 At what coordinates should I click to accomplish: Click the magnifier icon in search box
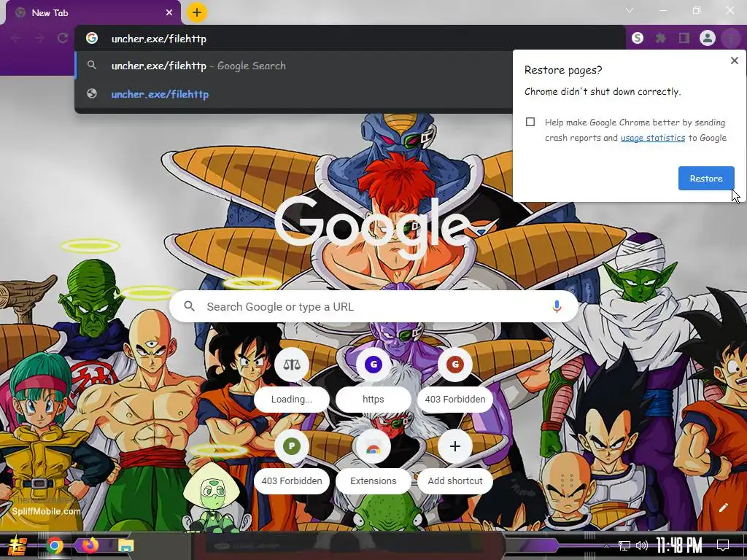click(189, 306)
